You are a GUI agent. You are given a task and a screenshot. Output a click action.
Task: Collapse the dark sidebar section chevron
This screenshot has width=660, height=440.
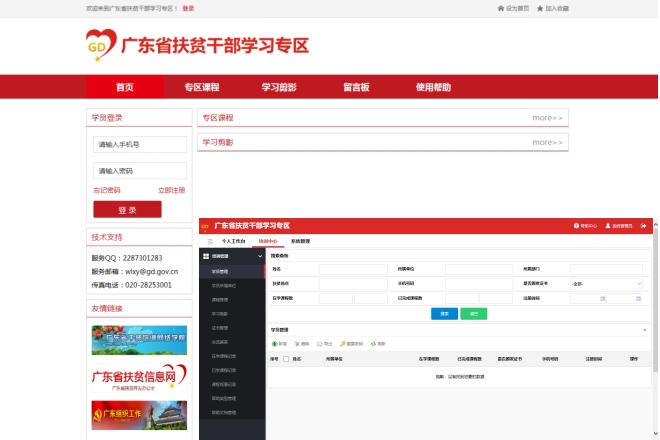[260, 256]
